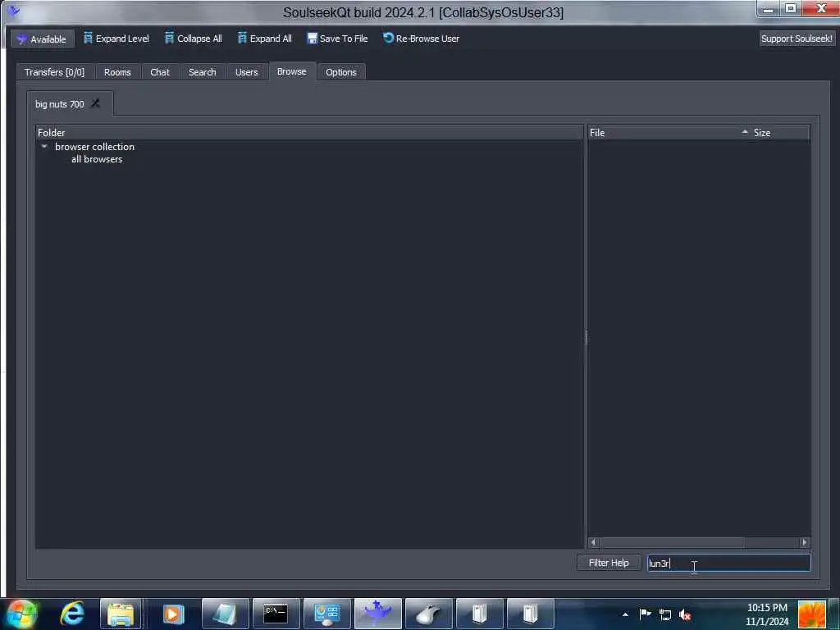
Task: Open the Users tab
Action: coord(246,72)
